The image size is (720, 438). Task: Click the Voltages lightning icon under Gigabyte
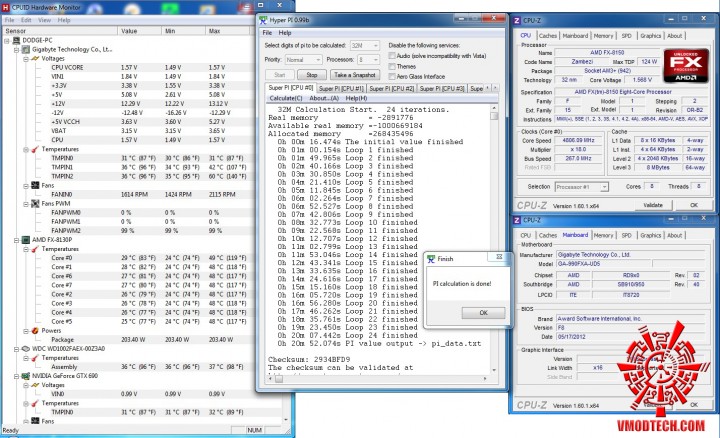tap(35, 58)
